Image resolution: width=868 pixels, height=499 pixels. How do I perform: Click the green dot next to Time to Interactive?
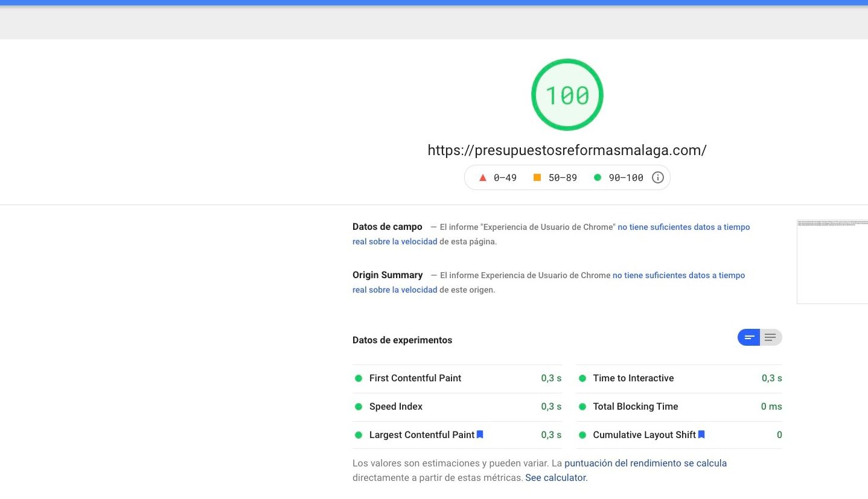(582, 378)
